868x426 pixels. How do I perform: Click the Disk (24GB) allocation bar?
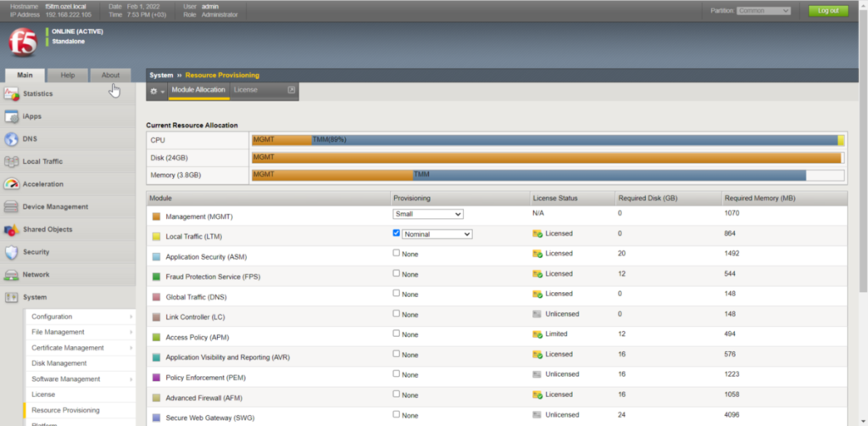click(x=548, y=158)
